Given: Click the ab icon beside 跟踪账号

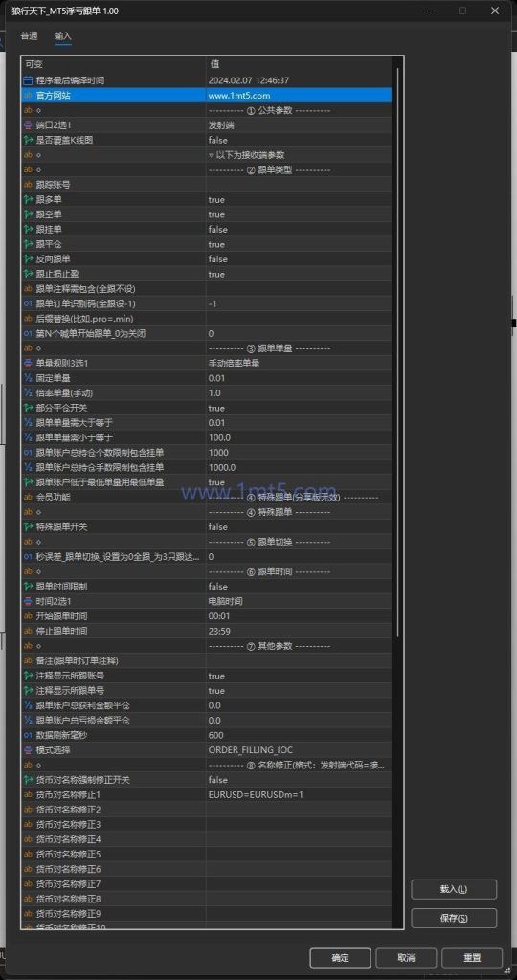Looking at the screenshot, I should (28, 185).
